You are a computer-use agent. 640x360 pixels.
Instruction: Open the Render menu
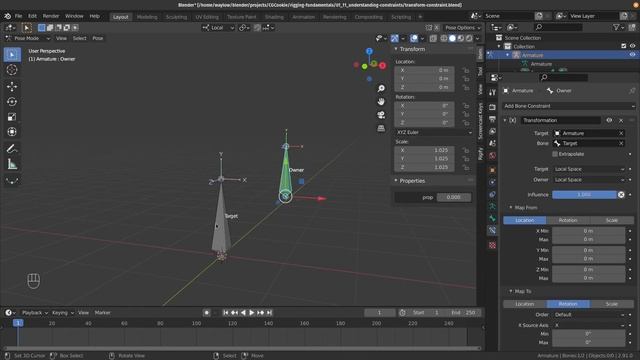click(x=51, y=16)
